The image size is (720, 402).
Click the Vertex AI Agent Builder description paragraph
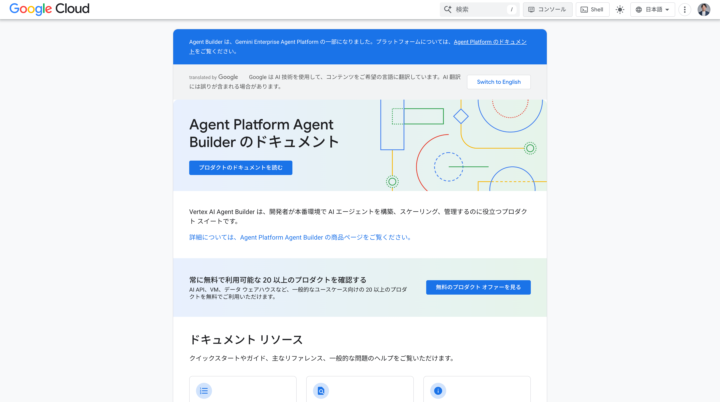[x=358, y=216]
